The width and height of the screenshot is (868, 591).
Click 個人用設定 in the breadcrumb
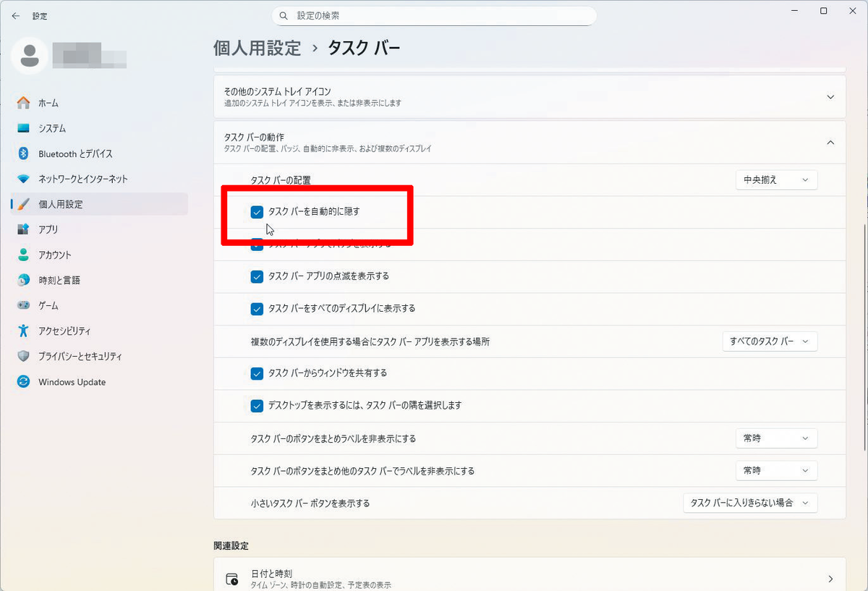(258, 48)
